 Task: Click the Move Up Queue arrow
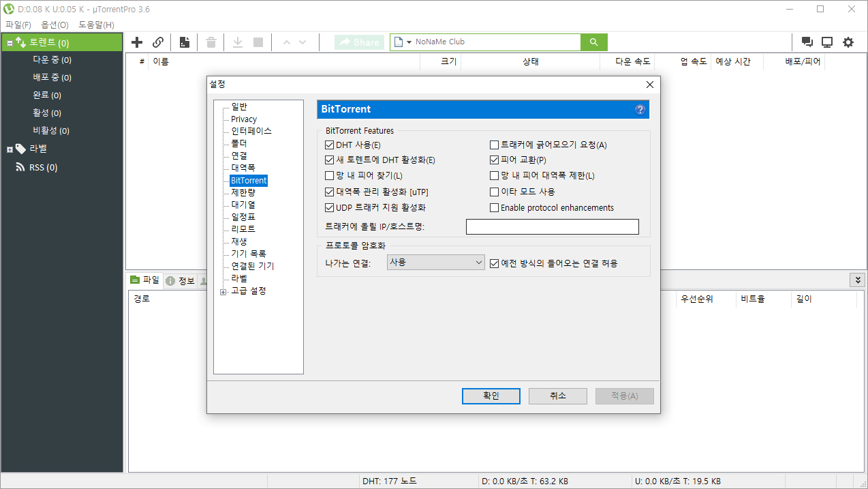pyautogui.click(x=286, y=42)
